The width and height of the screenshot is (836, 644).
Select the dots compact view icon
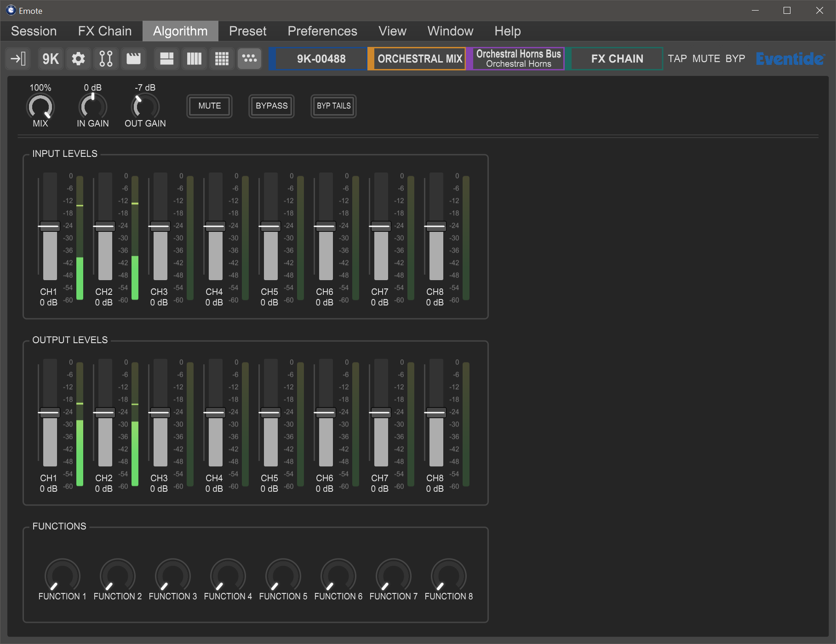coord(250,59)
